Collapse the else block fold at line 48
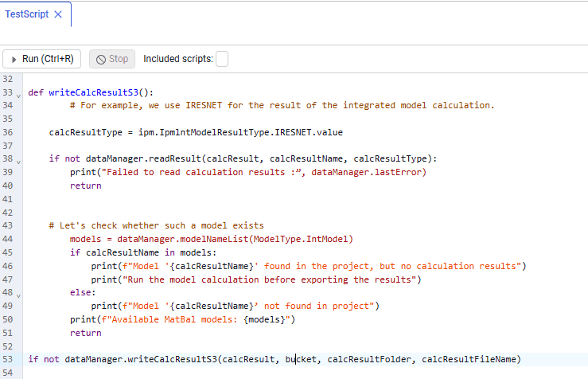This screenshot has width=588, height=379. pyautogui.click(x=18, y=296)
